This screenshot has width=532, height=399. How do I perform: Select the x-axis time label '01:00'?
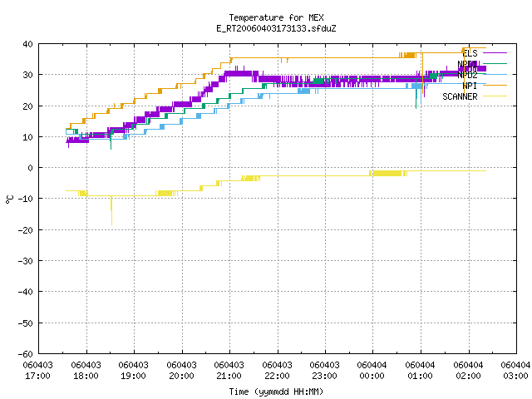pyautogui.click(x=421, y=376)
